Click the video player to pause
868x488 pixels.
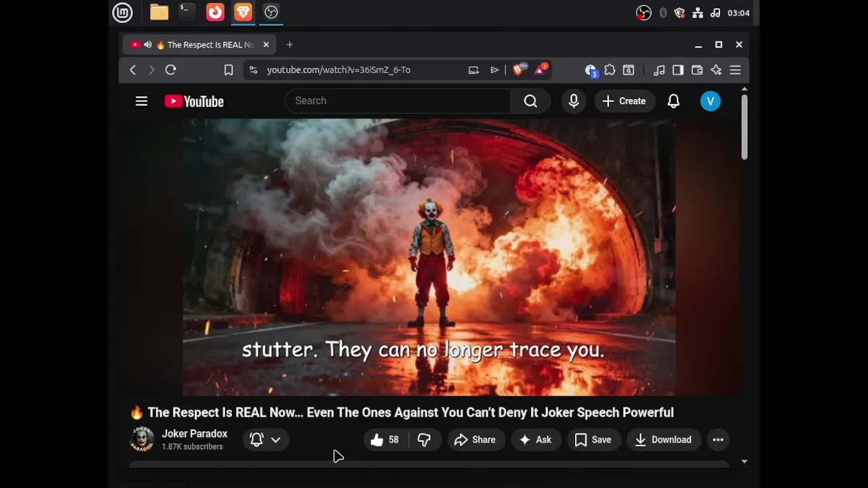pos(429,257)
